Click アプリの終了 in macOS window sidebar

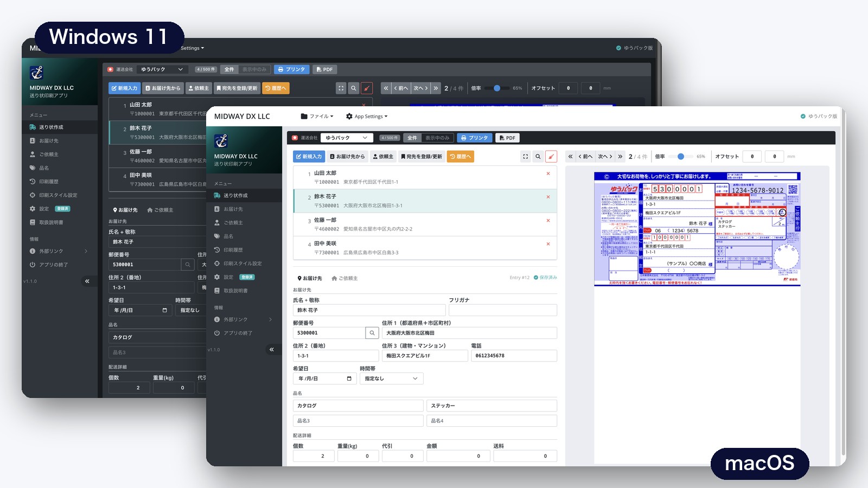pos(244,333)
